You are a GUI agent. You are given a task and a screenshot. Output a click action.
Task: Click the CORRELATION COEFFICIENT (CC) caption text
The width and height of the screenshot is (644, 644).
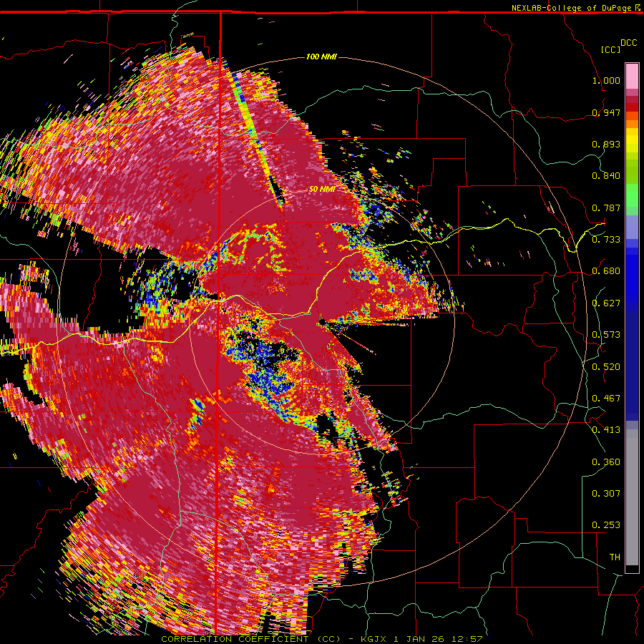pos(251,639)
